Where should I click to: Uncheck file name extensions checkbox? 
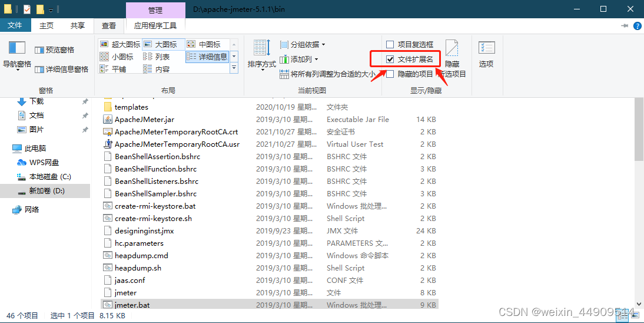click(x=390, y=60)
